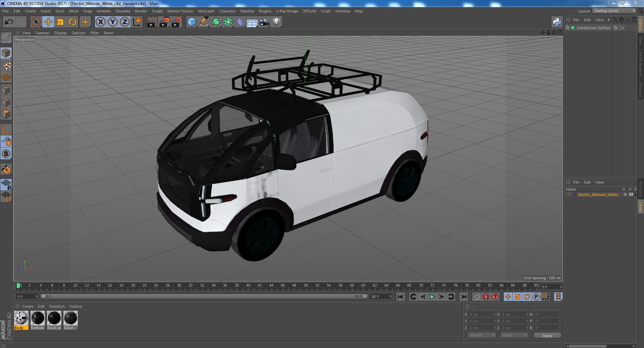Image resolution: width=644 pixels, height=348 pixels.
Task: Toggle the Z axis lock
Action: tap(125, 22)
